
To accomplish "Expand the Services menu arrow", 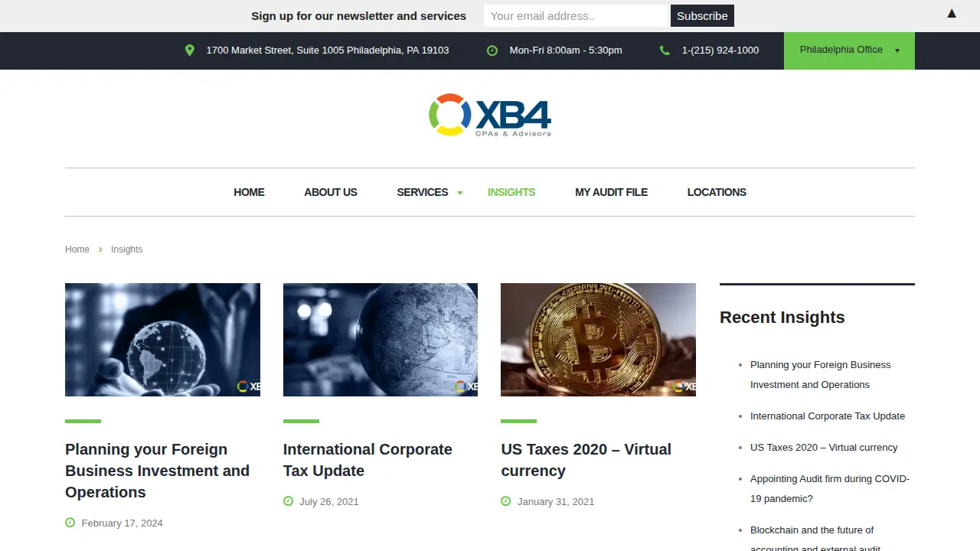I will (460, 193).
